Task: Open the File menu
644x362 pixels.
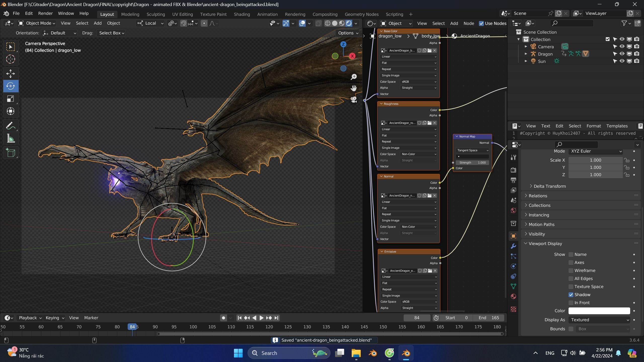Action: [16, 13]
